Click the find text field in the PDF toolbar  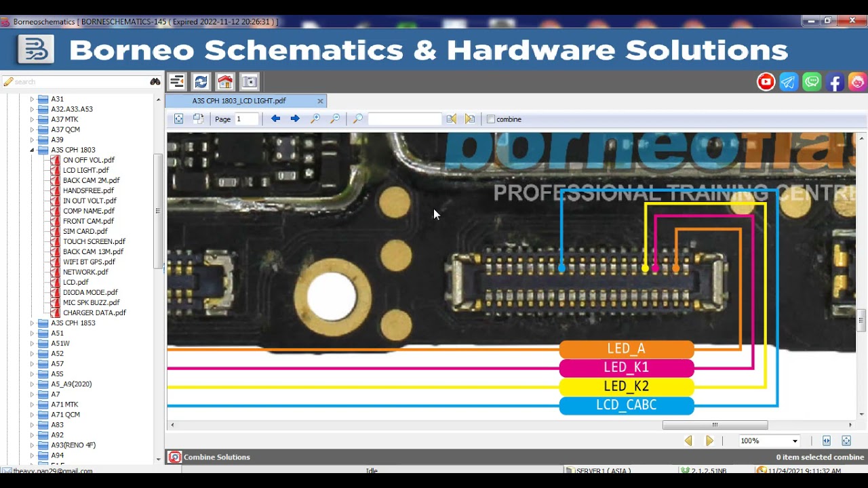click(x=405, y=119)
